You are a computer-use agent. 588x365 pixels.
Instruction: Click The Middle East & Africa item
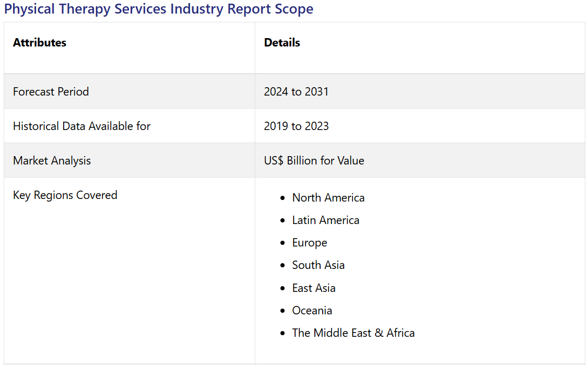click(353, 333)
